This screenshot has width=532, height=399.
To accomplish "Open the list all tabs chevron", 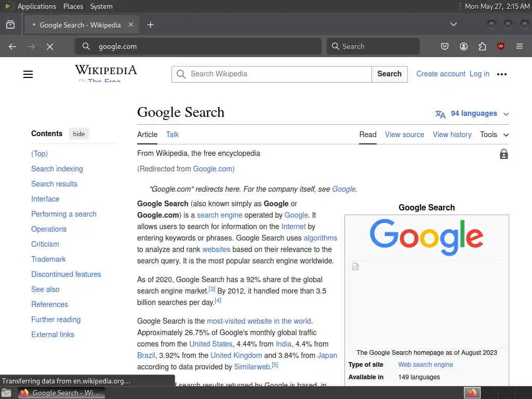I will pos(453,24).
